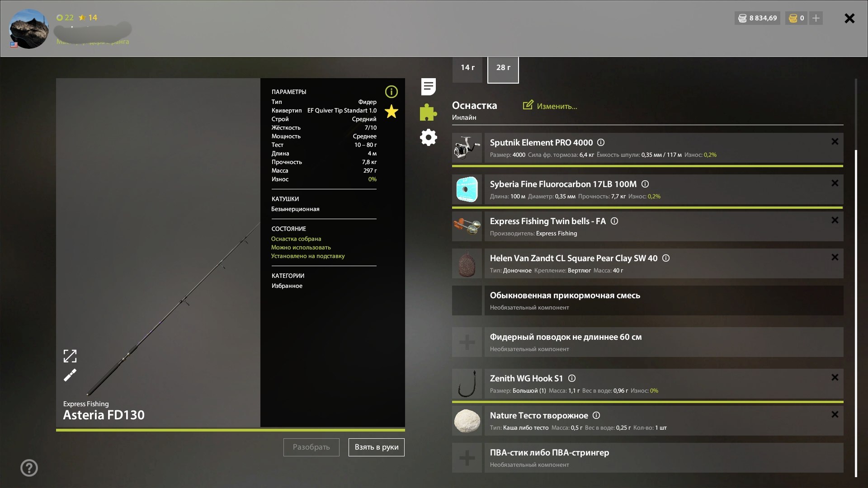The image size is (868, 488).
Task: Click the player avatar picture
Action: [28, 28]
